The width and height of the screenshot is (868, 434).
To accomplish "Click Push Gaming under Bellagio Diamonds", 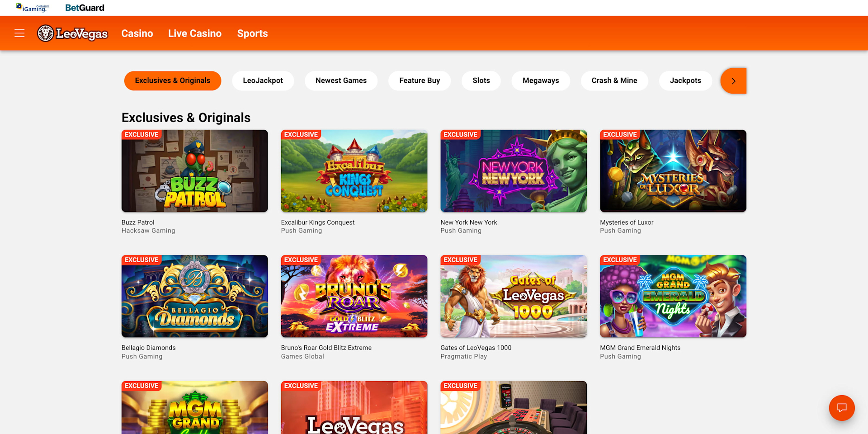I will pyautogui.click(x=142, y=356).
